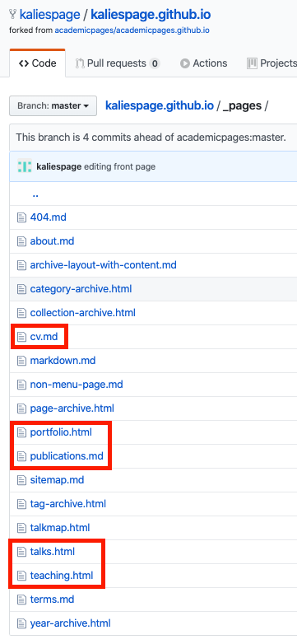Click the file icon next to markdown.md
The width and height of the screenshot is (297, 644).
(x=21, y=361)
